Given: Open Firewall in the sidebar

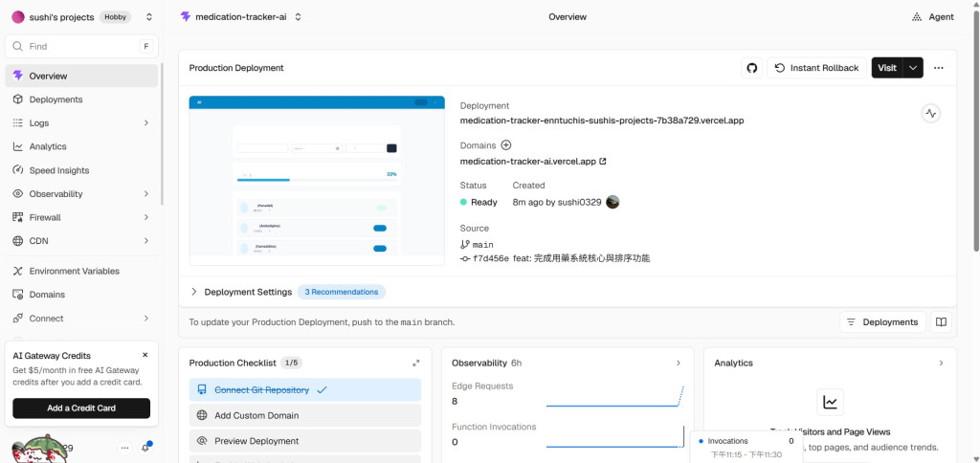Looking at the screenshot, I should tap(81, 217).
